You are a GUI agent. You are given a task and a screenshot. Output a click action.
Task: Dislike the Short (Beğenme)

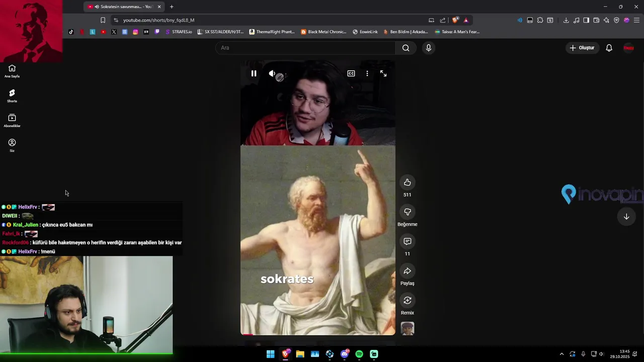pos(408,212)
